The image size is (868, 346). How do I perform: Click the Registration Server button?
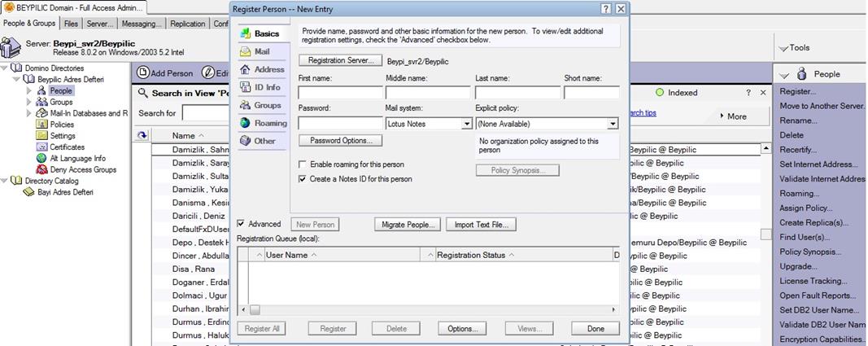[340, 60]
